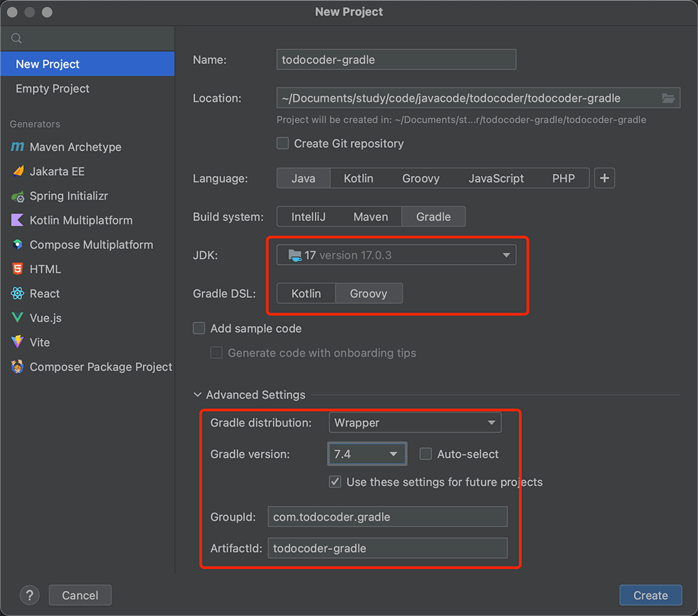
Task: Click the Create button
Action: click(650, 595)
